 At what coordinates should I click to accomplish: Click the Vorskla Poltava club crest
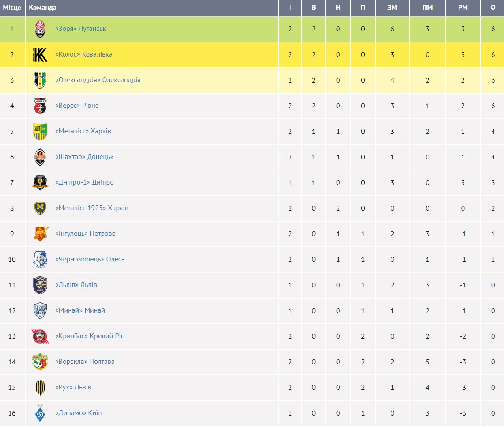pyautogui.click(x=40, y=362)
